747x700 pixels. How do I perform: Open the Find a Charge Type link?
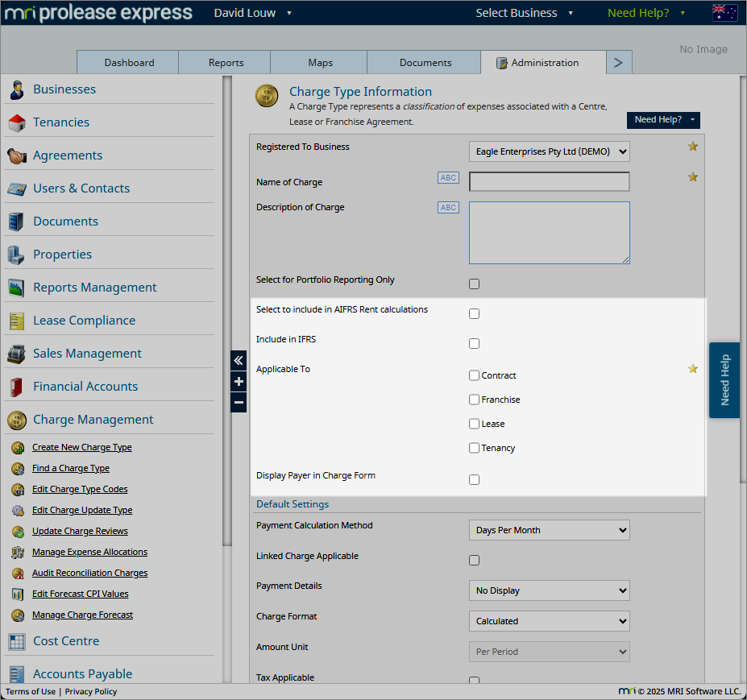point(71,469)
